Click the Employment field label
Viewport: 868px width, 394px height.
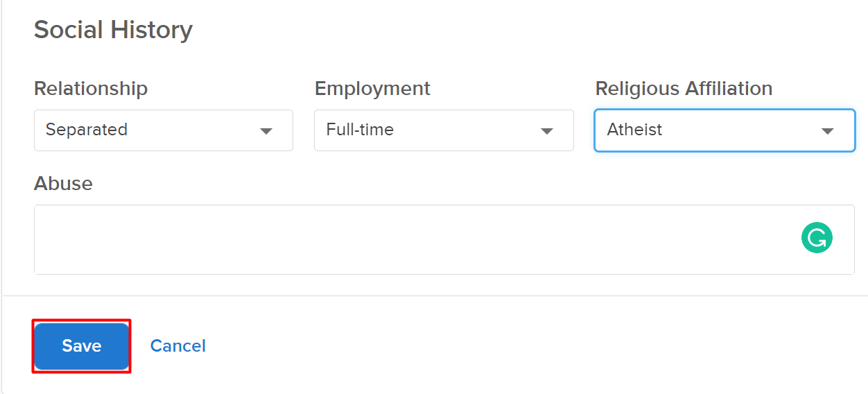(x=372, y=89)
